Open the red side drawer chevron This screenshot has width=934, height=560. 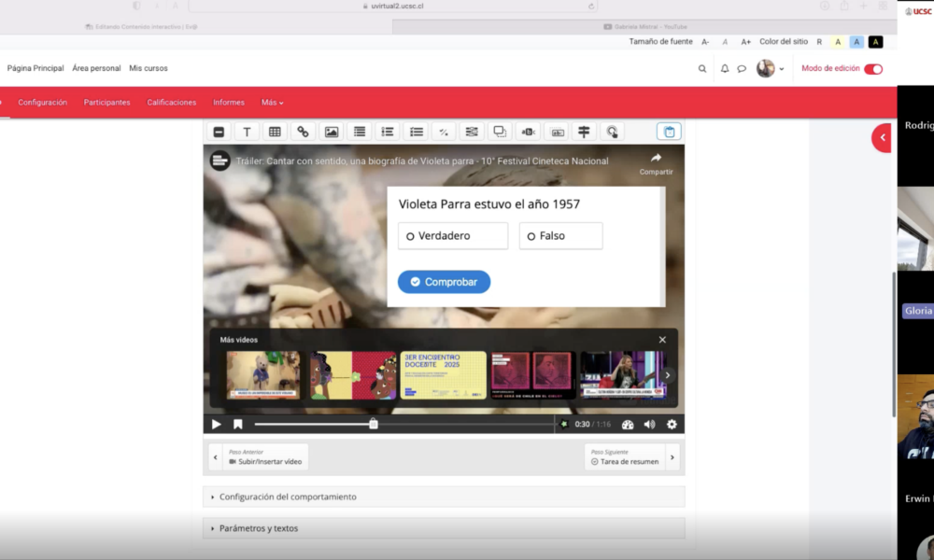[x=883, y=137]
